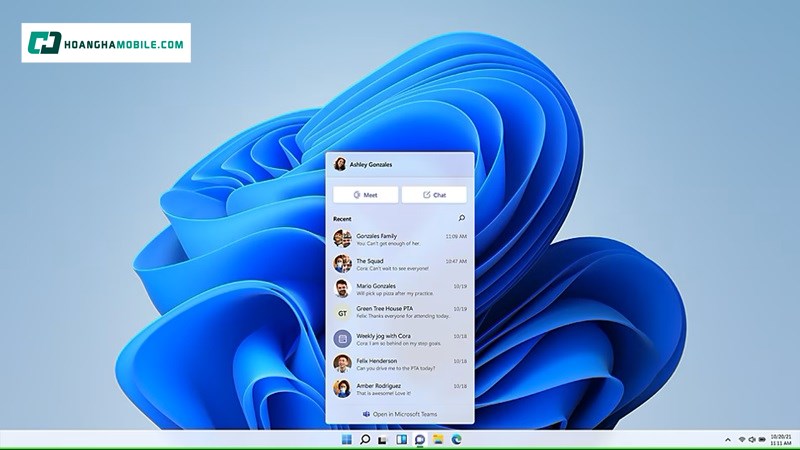Search recent chats using magnifier icon
Image resolution: width=800 pixels, height=450 pixels.
point(461,217)
